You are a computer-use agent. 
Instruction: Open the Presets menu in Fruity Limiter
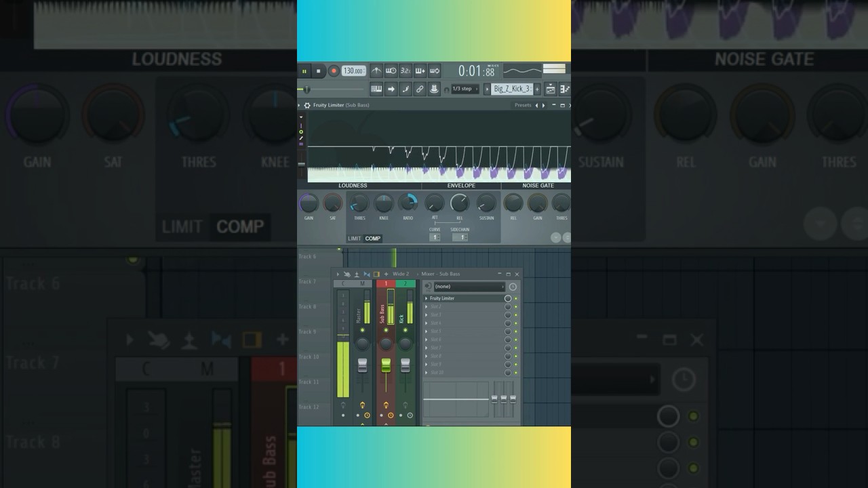pyautogui.click(x=523, y=105)
